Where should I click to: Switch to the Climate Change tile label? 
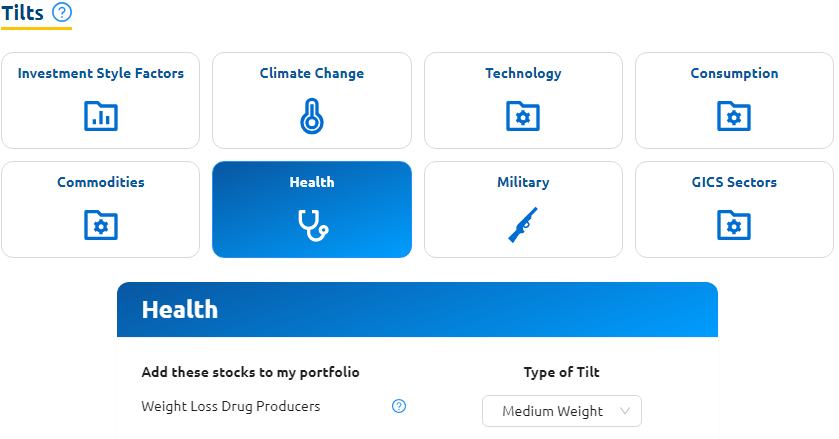312,73
